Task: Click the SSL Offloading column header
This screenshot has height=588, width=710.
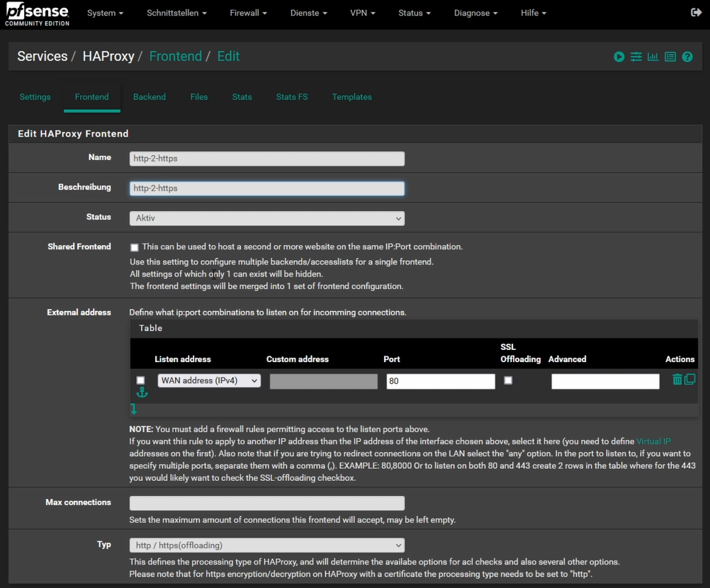Action: (x=521, y=353)
